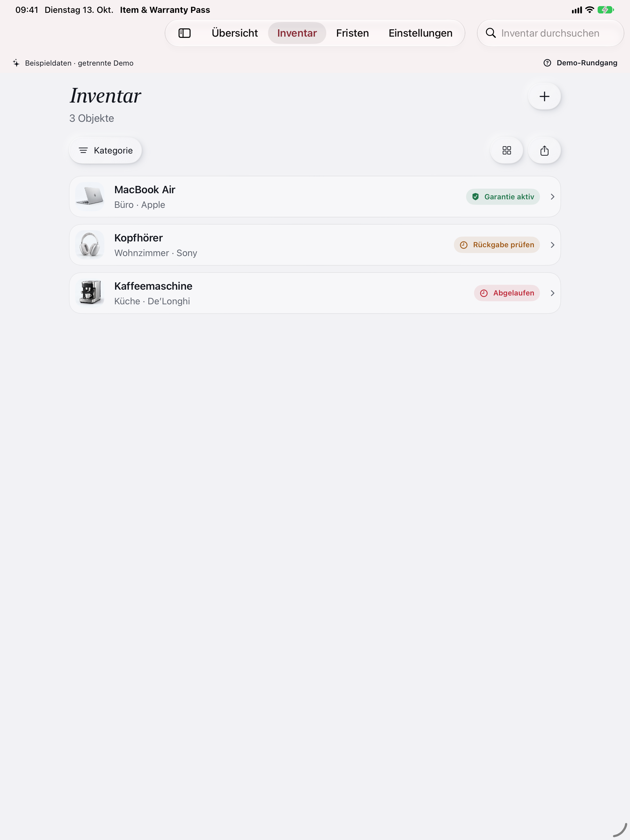
Task: Add a new item with plus button
Action: click(544, 96)
